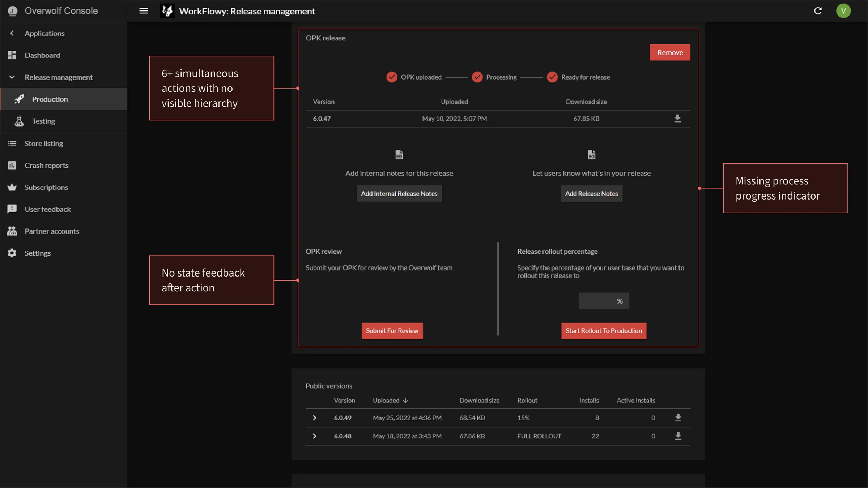868x488 pixels.
Task: Click Start Rollout To Production button
Action: (604, 331)
